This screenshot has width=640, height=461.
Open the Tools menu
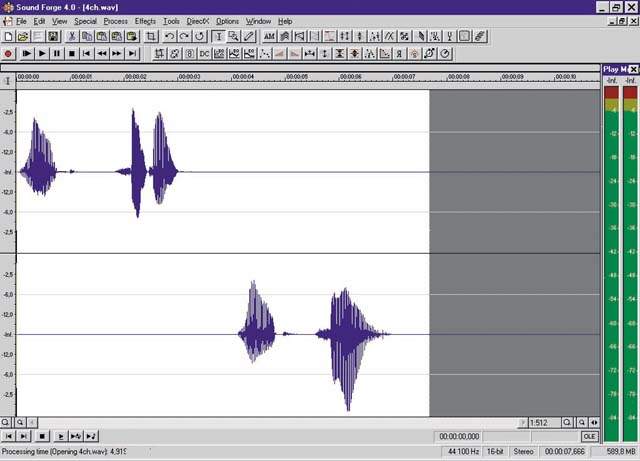[172, 21]
